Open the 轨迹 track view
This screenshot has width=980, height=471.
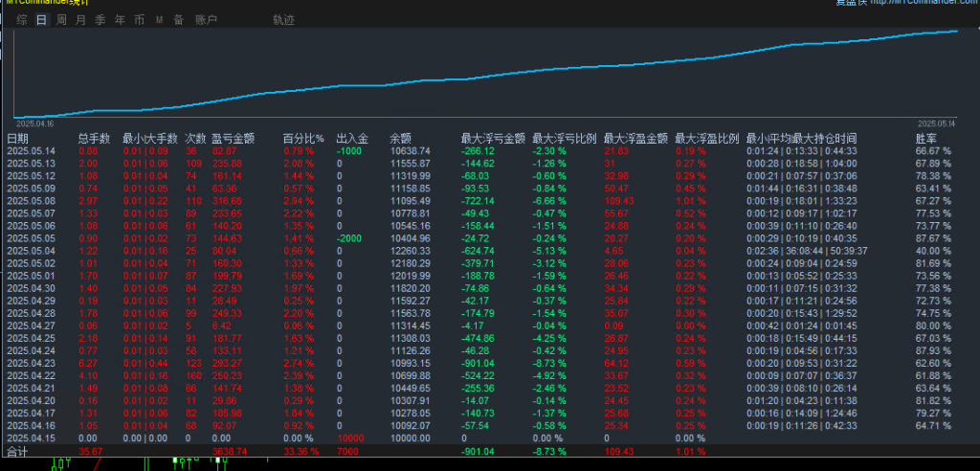283,19
